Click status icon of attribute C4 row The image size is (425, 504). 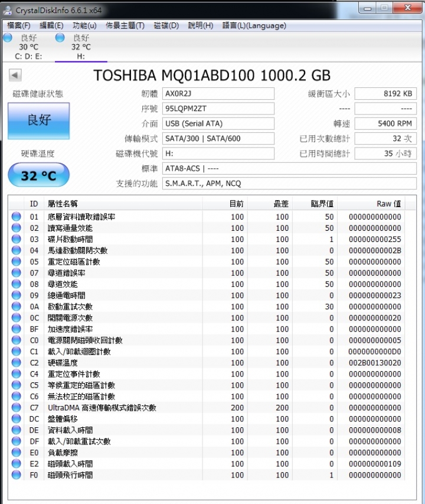16,374
